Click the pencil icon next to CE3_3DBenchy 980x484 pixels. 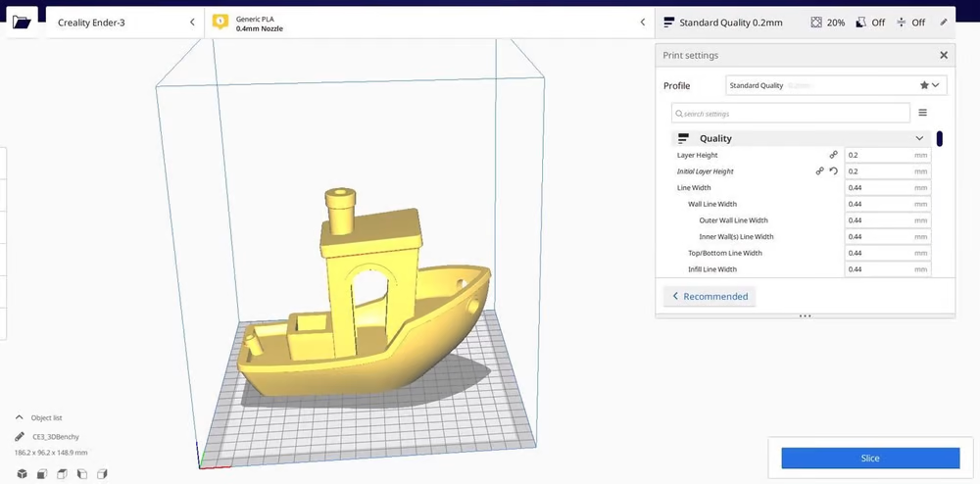click(20, 436)
